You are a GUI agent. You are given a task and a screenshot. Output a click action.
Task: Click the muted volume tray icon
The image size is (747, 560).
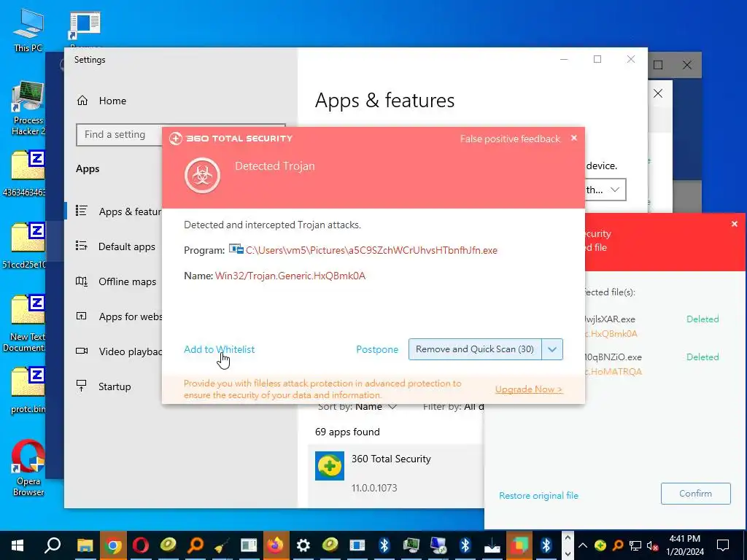click(653, 545)
